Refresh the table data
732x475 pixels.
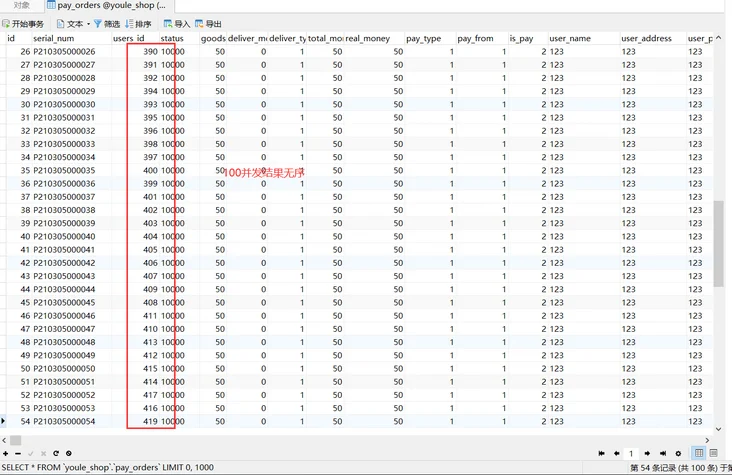coord(56,454)
